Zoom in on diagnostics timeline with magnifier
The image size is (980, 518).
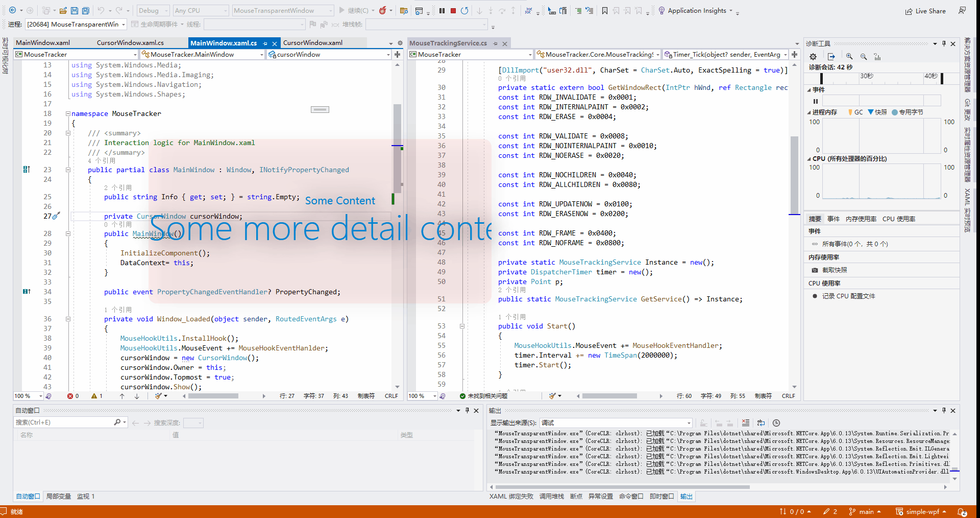(850, 57)
